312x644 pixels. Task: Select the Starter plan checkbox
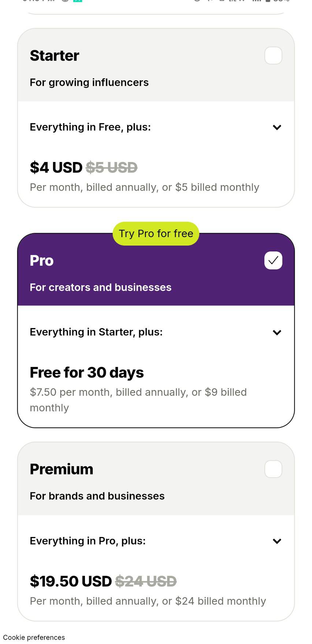273,56
